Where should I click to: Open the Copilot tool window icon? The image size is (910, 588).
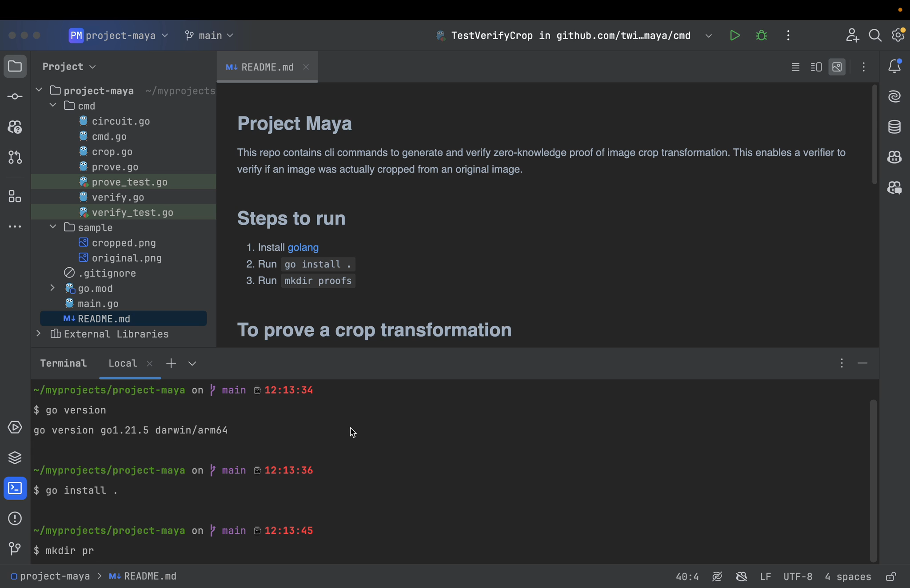894,157
